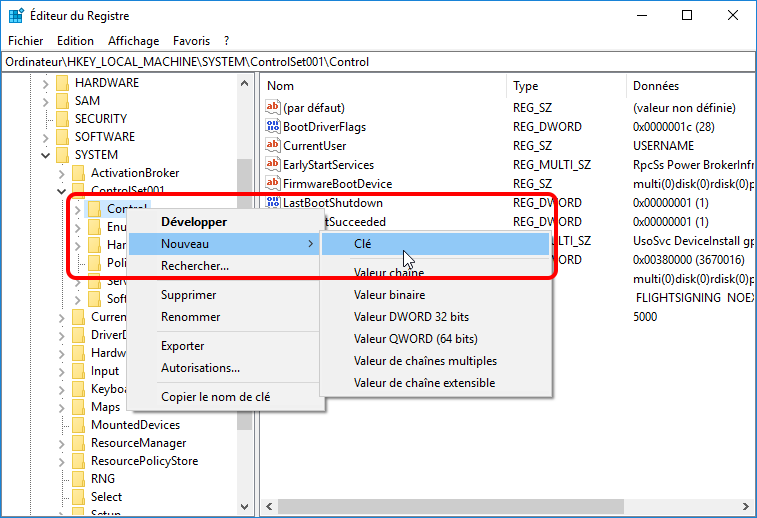This screenshot has width=757, height=518.
Task: Select Valeur QWORD (64 bits)
Action: (435, 339)
